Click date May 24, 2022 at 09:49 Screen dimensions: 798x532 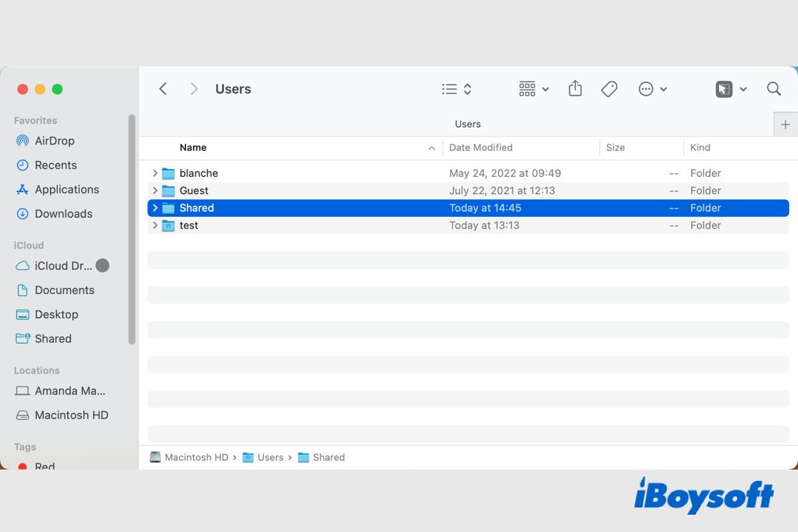tap(505, 173)
